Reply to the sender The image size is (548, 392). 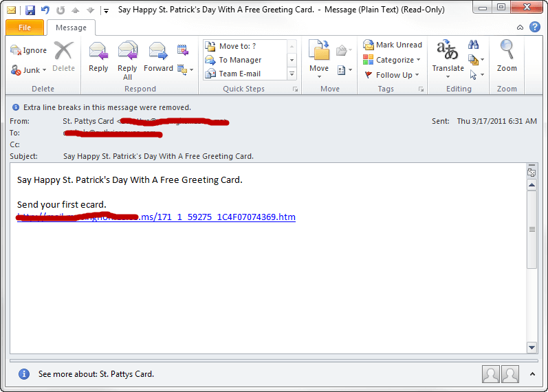(98, 56)
